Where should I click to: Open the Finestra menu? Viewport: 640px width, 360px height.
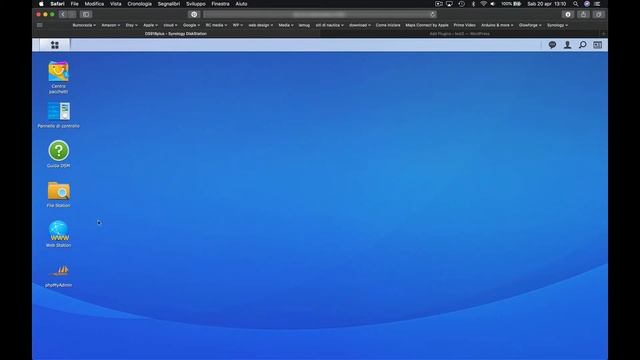tap(220, 4)
